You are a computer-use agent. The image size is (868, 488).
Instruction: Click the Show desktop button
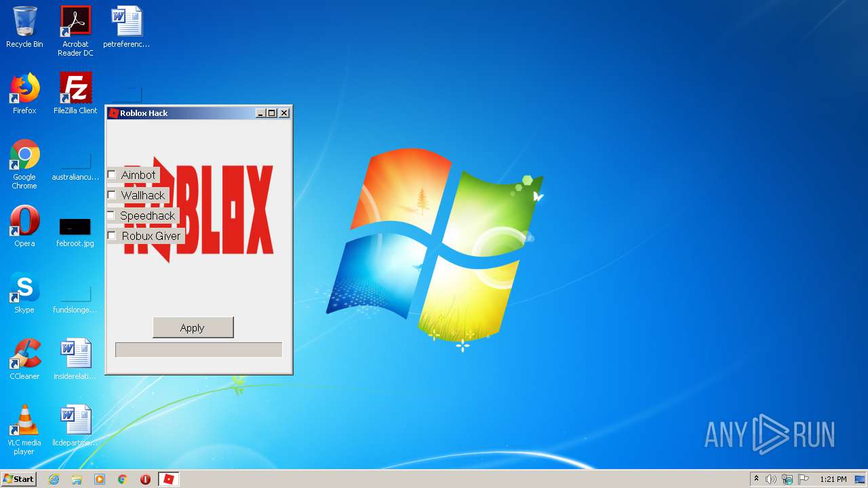coord(861,479)
